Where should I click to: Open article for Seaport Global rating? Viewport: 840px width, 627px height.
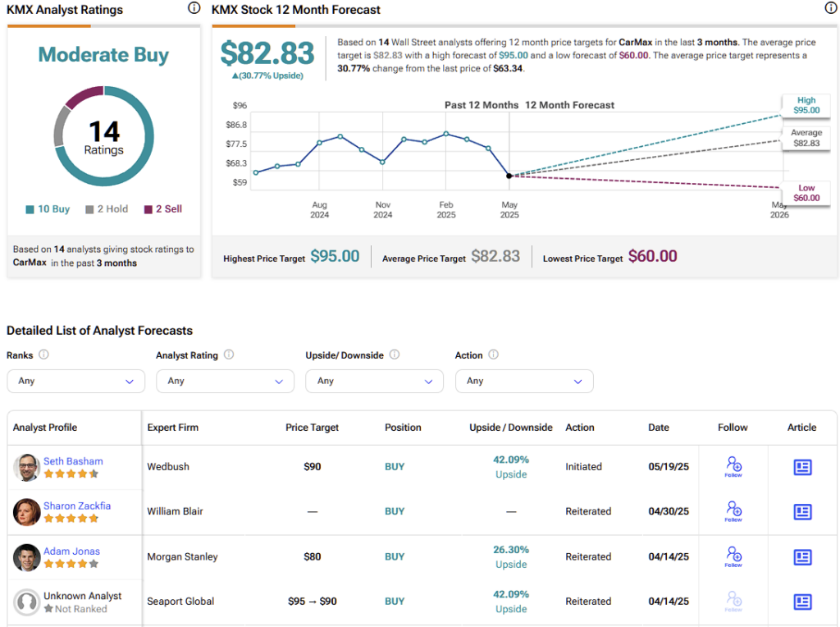802,602
